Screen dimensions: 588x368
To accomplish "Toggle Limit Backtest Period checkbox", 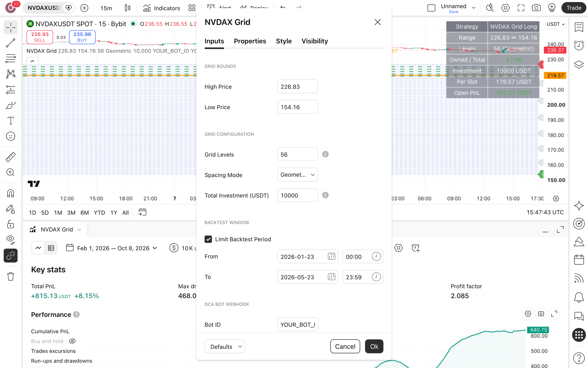I will tap(208, 239).
